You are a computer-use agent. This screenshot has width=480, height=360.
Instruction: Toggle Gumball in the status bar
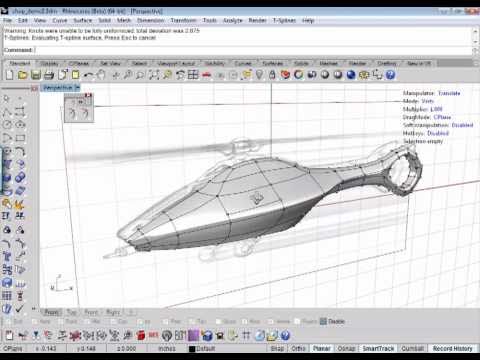point(412,348)
